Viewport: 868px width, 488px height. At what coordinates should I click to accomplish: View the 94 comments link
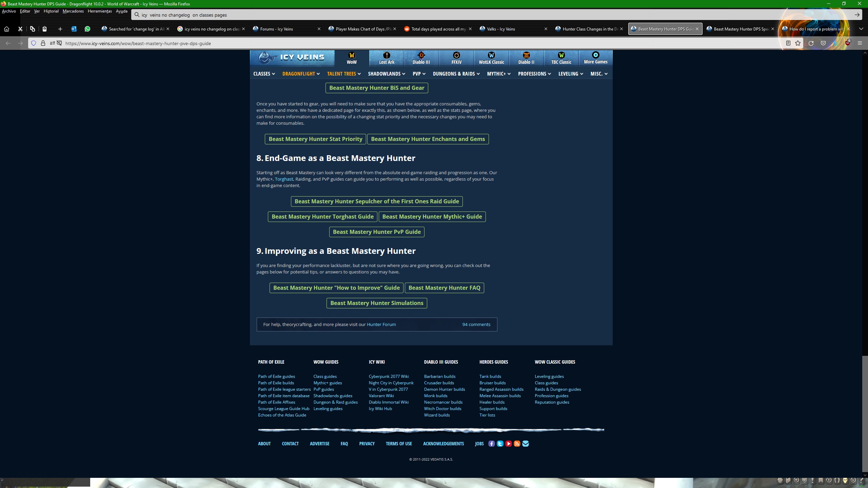click(x=476, y=324)
